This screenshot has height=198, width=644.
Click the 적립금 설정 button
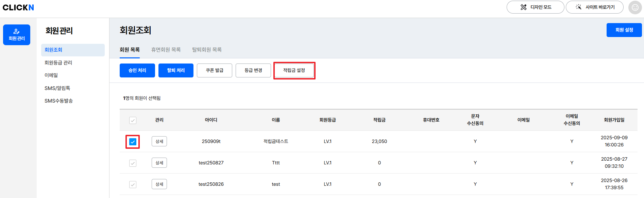coord(294,70)
